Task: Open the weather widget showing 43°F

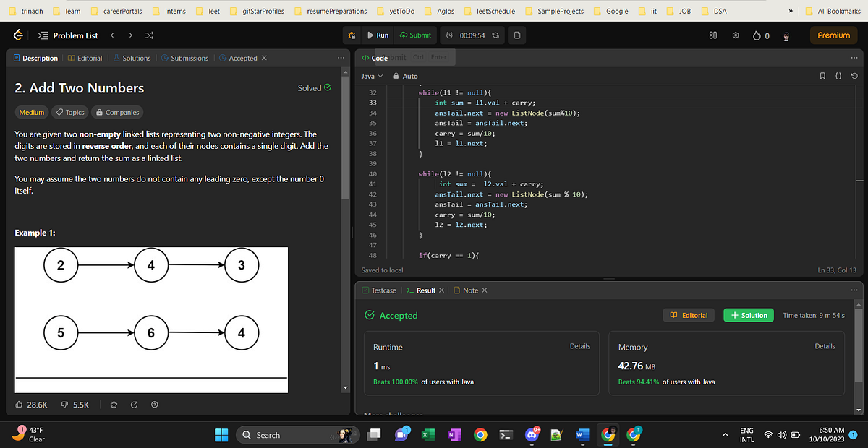Action: [29, 434]
